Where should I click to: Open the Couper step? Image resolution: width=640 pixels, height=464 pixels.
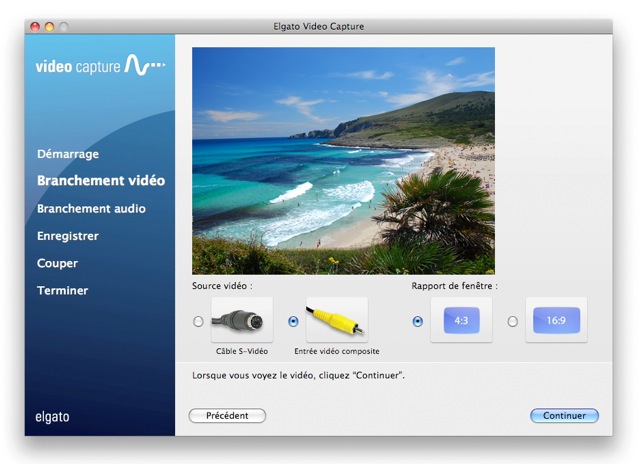pyautogui.click(x=58, y=263)
